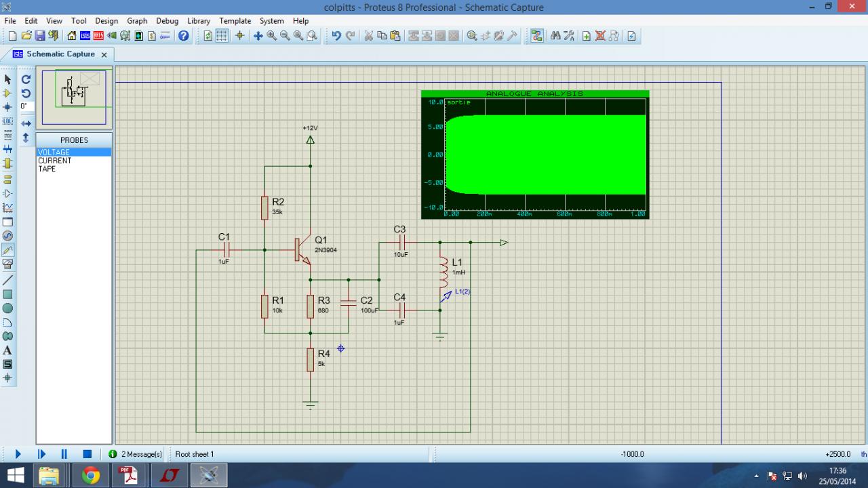The width and height of the screenshot is (868, 488).
Task: Click the Rotate Anti-Clockwise icon
Action: pyautogui.click(x=26, y=94)
